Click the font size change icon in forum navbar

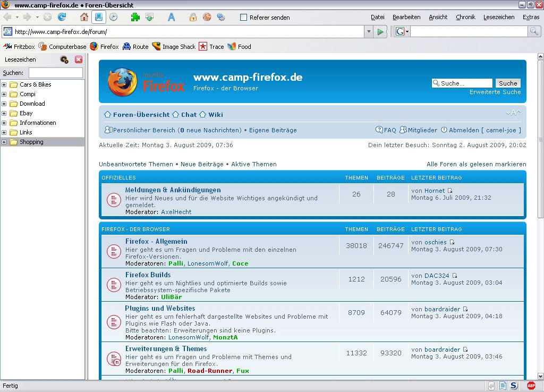click(513, 113)
